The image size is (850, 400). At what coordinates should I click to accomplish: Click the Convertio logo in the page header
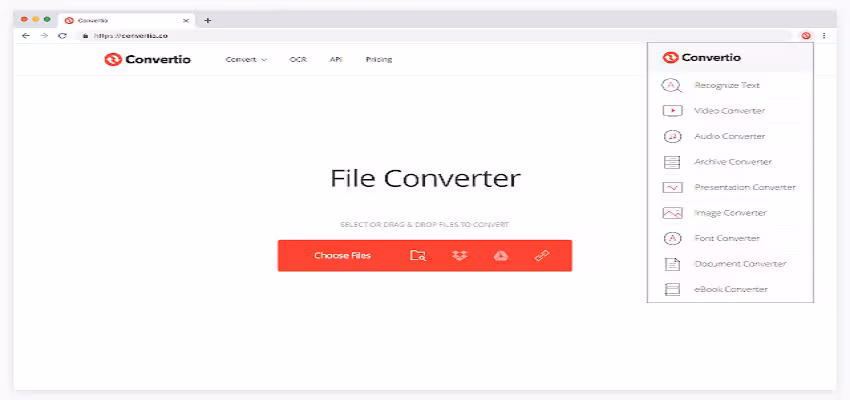(147, 59)
